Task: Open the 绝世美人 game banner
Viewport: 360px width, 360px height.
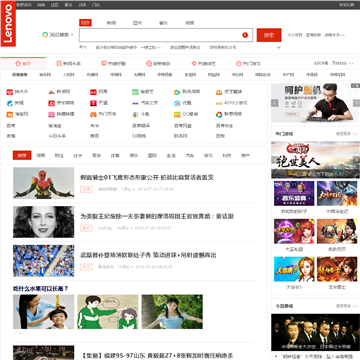Action: (315, 160)
